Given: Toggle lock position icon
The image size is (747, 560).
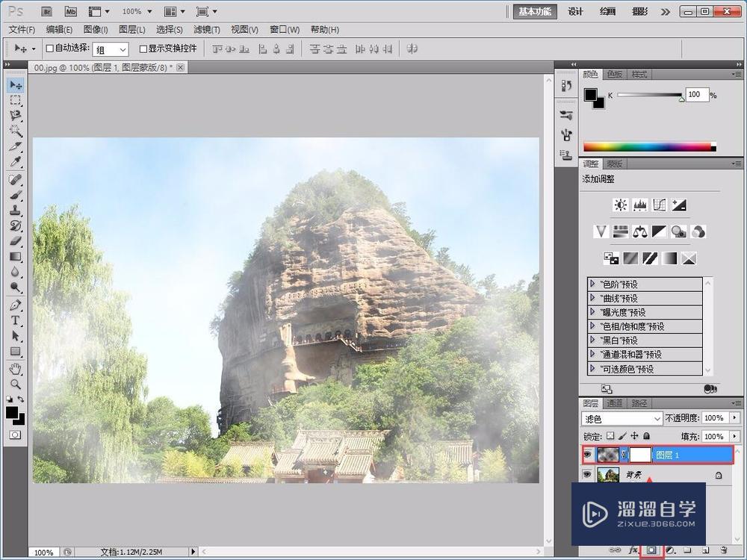Looking at the screenshot, I should [x=634, y=436].
